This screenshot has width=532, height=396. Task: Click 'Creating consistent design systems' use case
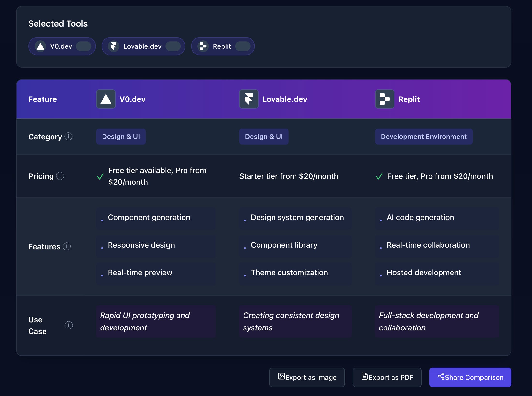tap(295, 321)
